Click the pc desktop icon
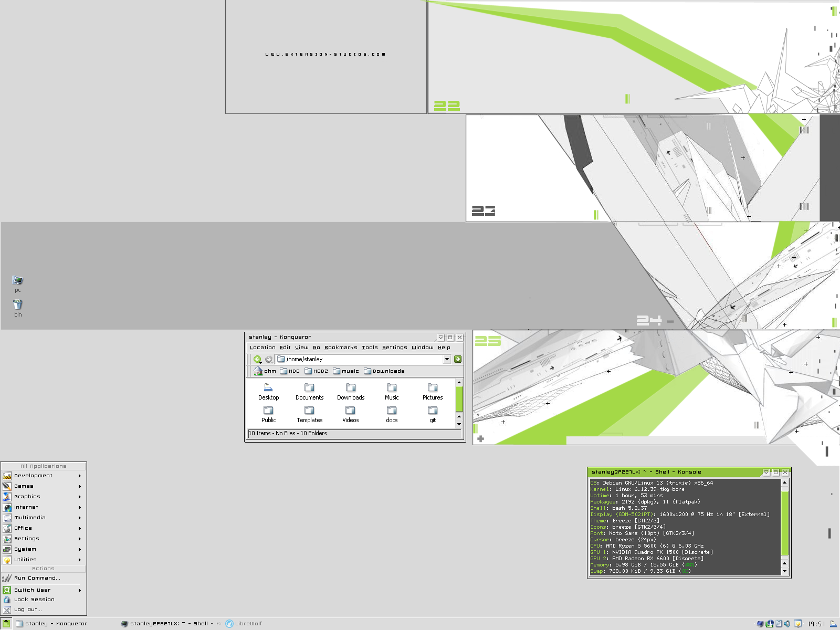Image resolution: width=840 pixels, height=630 pixels. click(x=18, y=284)
